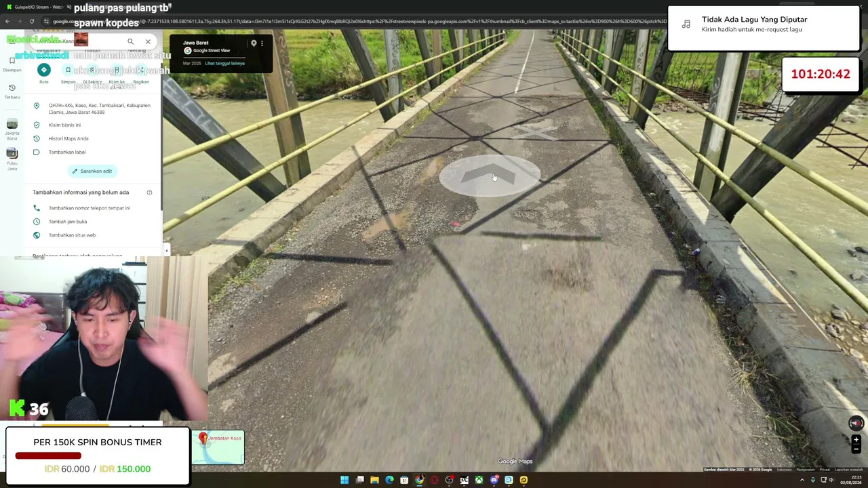Open Microsoft Store from the taskbar
The width and height of the screenshot is (868, 488).
[x=404, y=480]
